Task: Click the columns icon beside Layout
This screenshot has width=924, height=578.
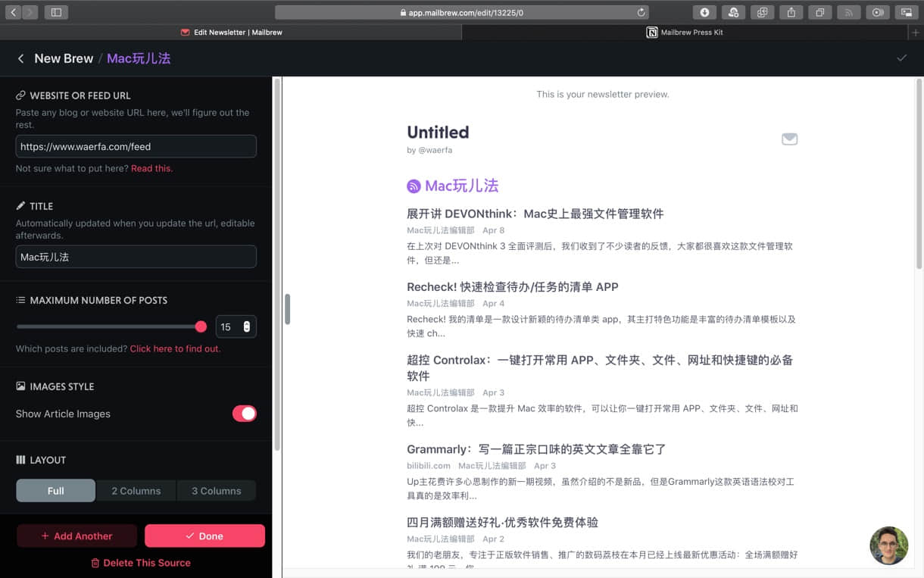Action: click(20, 460)
